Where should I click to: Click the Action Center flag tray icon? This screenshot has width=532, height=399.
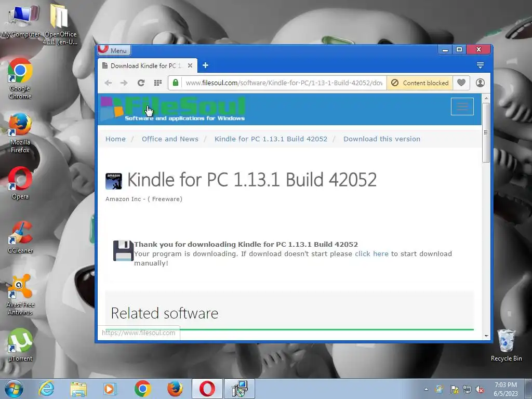(454, 389)
